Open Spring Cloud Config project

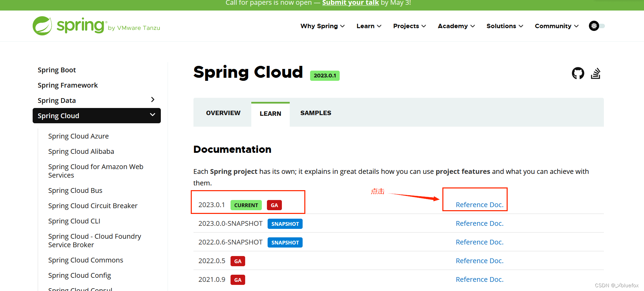(80, 275)
